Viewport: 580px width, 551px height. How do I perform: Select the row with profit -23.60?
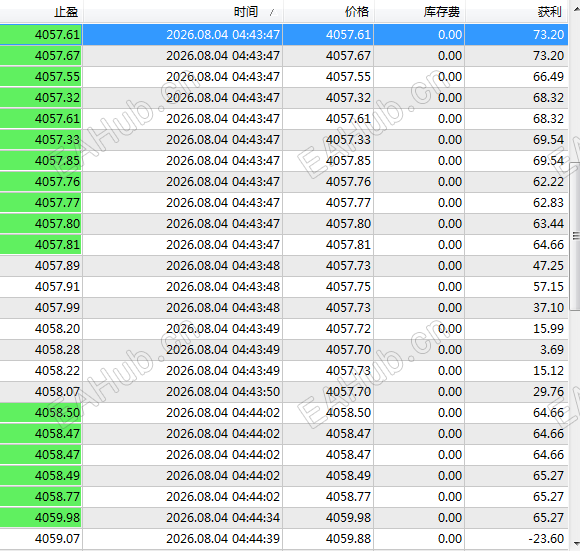click(284, 539)
